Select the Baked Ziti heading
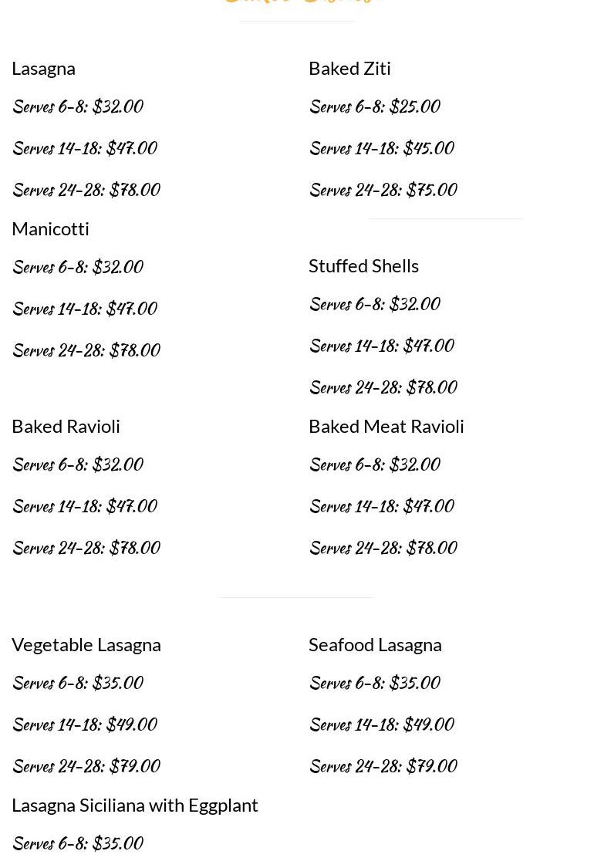Screen dimensions: 594x868 (x=349, y=68)
